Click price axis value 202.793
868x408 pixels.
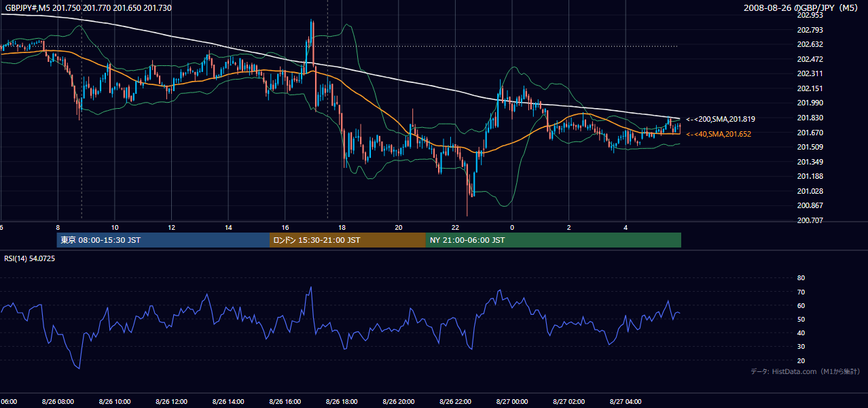pos(810,30)
